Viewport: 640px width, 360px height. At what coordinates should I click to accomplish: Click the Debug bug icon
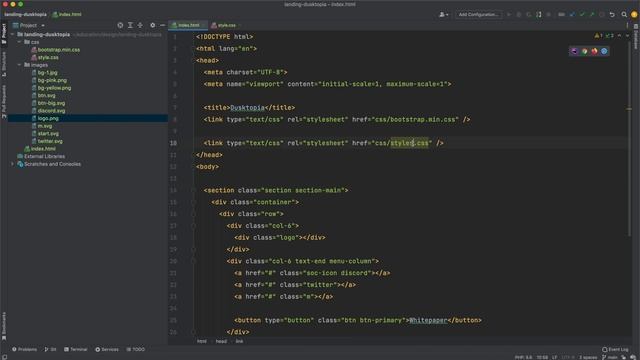click(519, 15)
